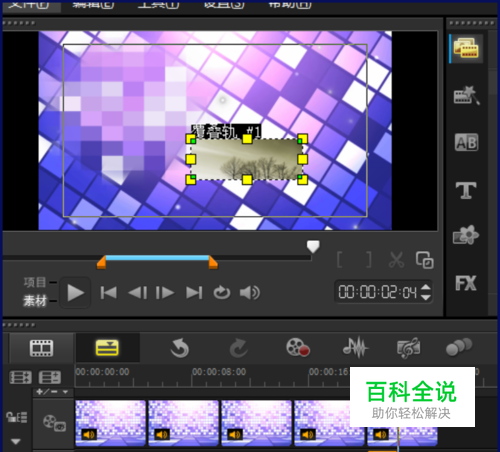The image size is (500, 452).
Task: Select the first clip on video track
Action: [111, 423]
